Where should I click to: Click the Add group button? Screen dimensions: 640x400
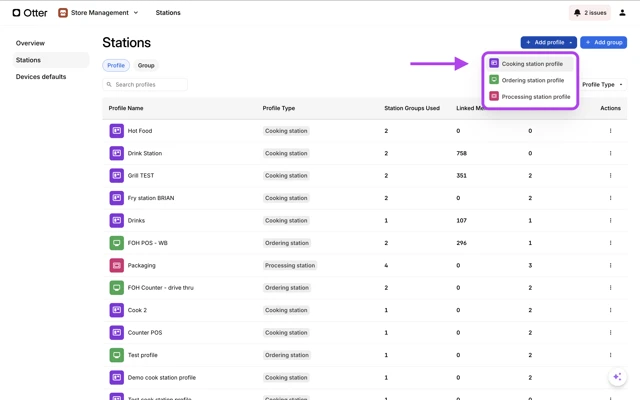pos(603,43)
